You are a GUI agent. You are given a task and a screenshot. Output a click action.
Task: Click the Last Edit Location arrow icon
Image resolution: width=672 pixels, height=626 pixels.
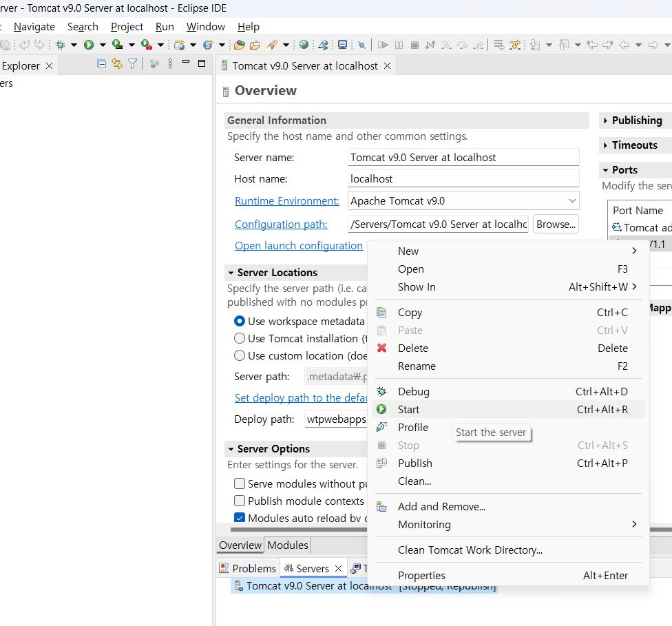click(592, 45)
